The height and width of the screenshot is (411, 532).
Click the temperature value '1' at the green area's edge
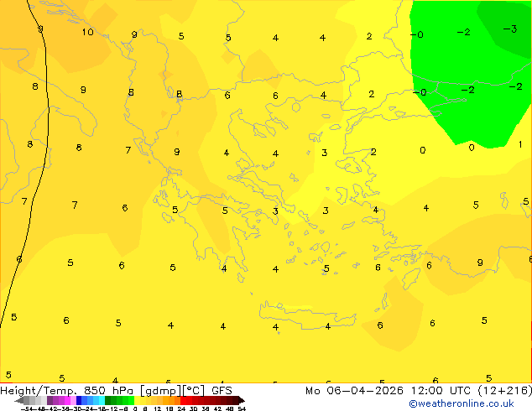(520, 144)
